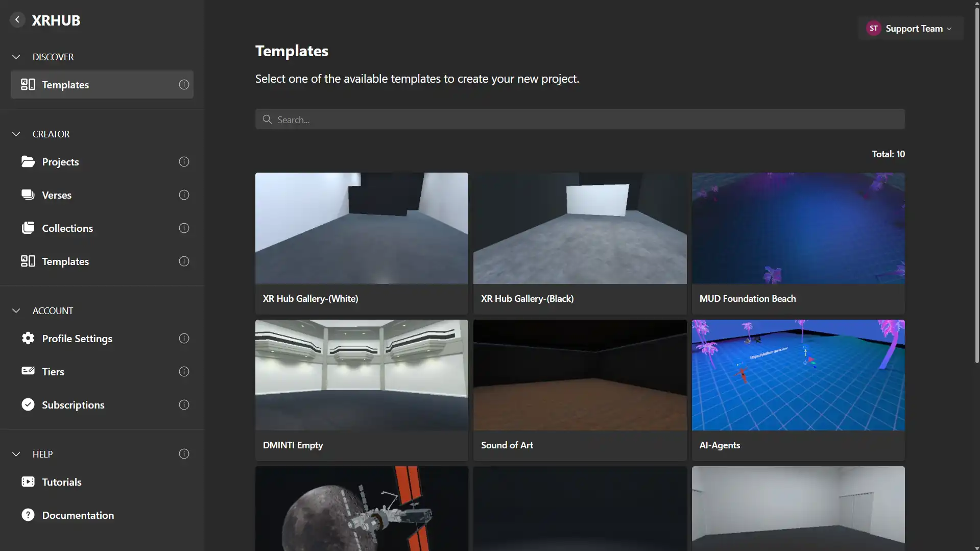Screen dimensions: 980x551
Task: Show info for Subscriptions
Action: tap(184, 405)
